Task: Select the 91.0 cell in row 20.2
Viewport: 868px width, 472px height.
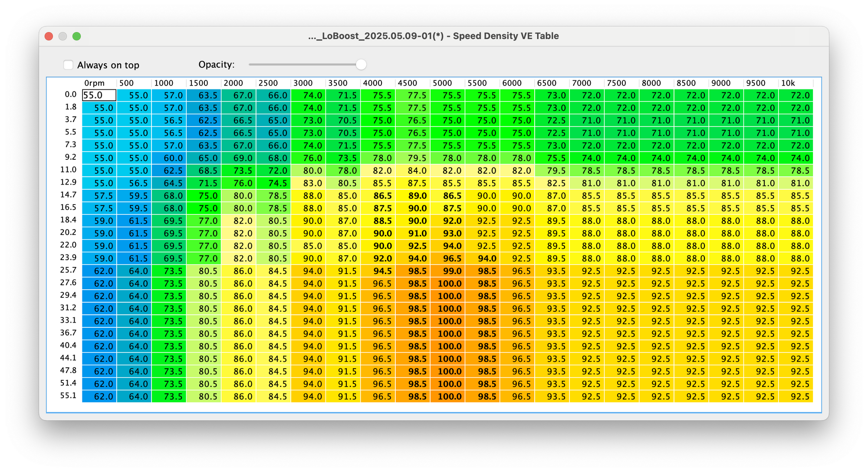Action: [413, 233]
